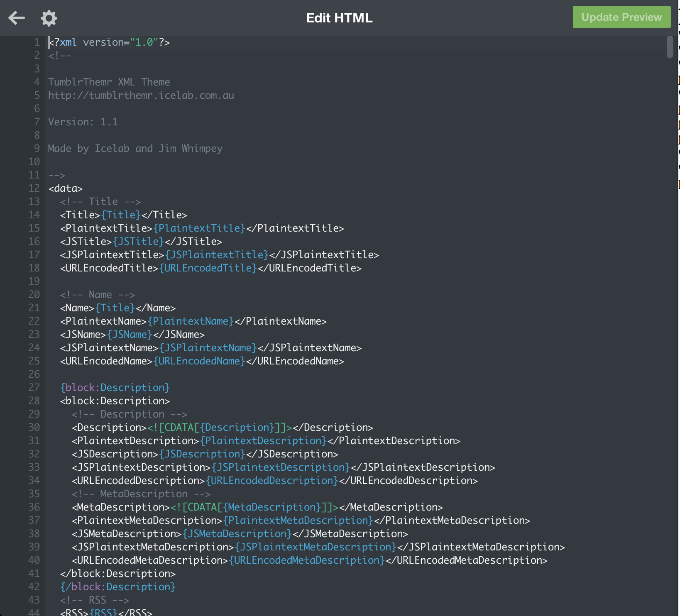The width and height of the screenshot is (680, 616).
Task: Click the Edit HTML header title
Action: pyautogui.click(x=339, y=18)
